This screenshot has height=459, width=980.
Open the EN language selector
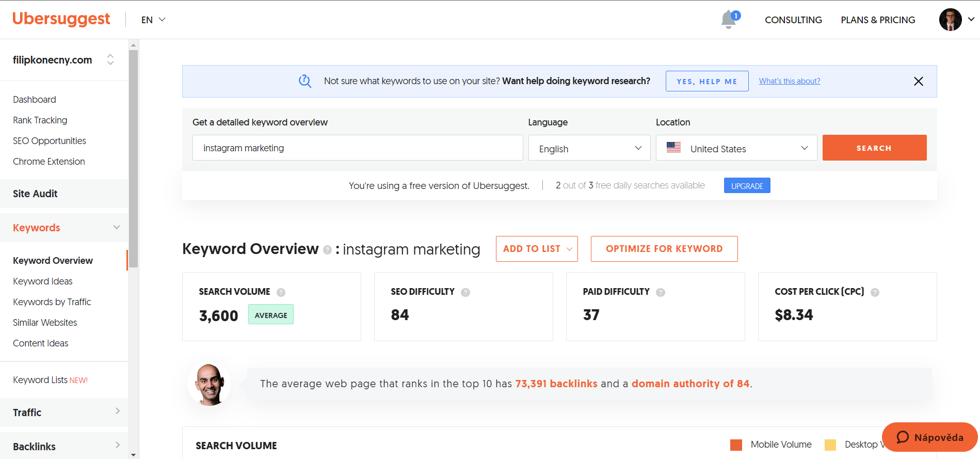[x=153, y=20]
